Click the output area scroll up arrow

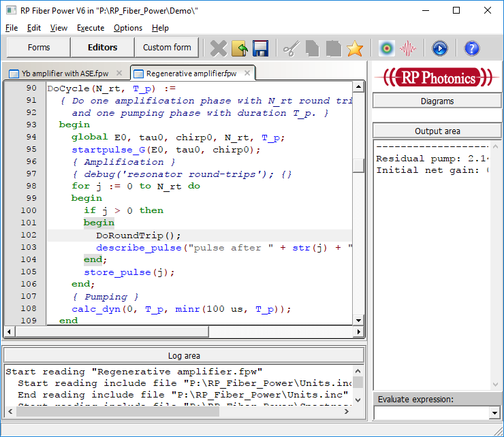tap(495, 146)
